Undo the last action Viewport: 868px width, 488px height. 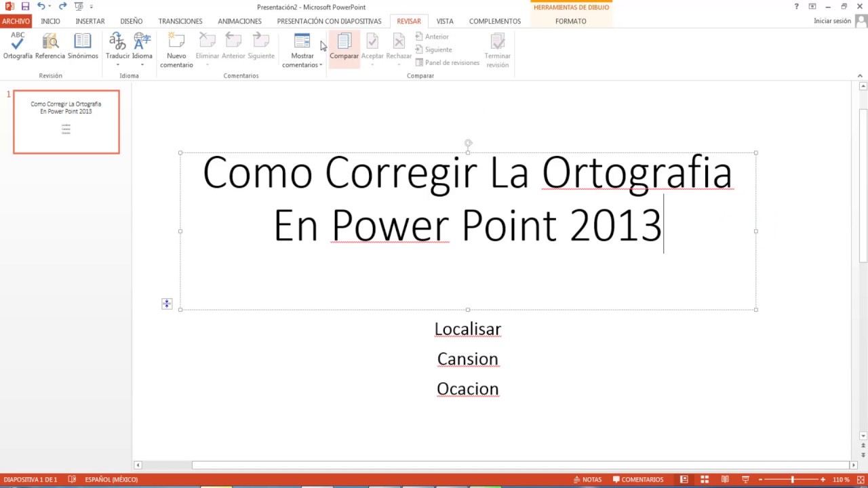pyautogui.click(x=41, y=7)
